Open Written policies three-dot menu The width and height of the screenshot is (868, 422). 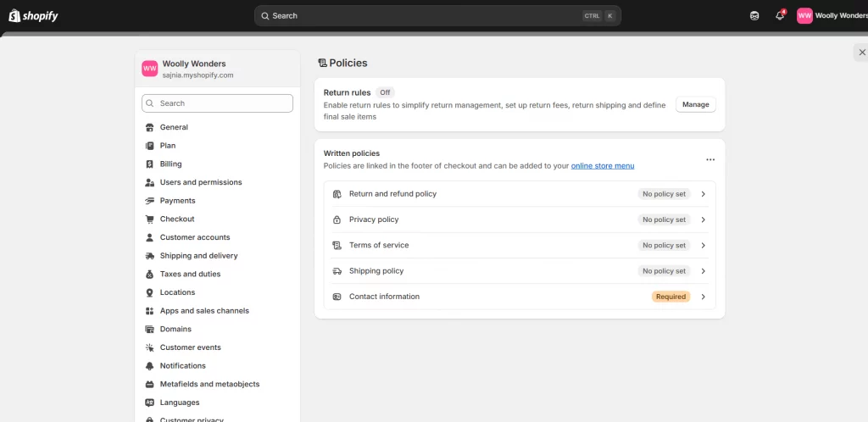point(710,159)
